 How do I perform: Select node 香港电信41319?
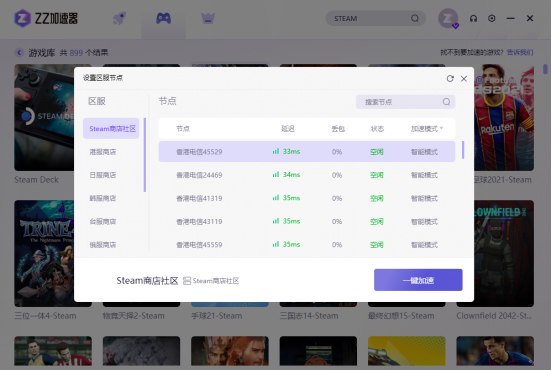click(307, 198)
